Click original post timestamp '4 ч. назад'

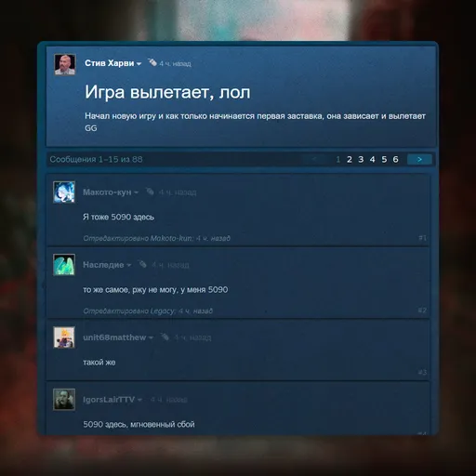[175, 64]
